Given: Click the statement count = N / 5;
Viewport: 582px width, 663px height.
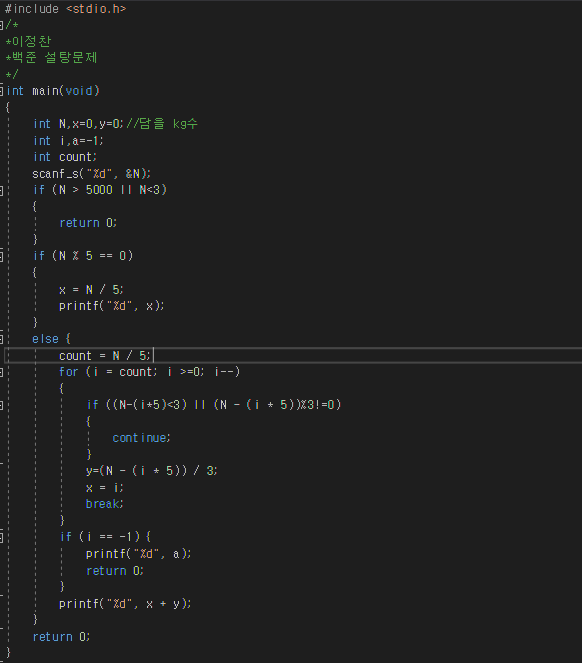Looking at the screenshot, I should point(104,356).
